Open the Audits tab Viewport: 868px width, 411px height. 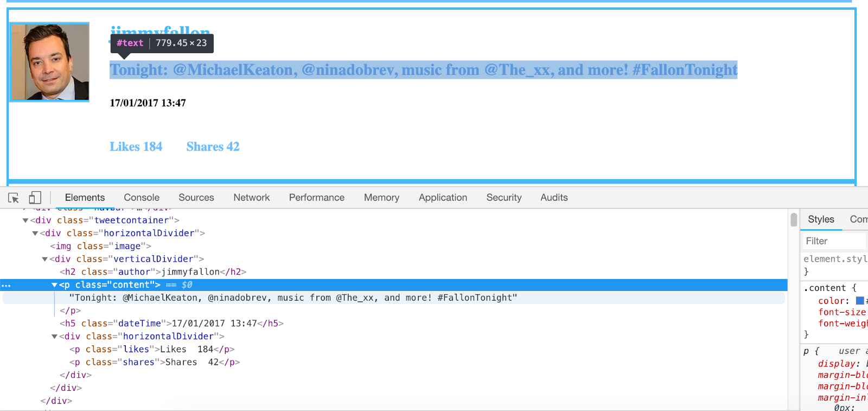pos(554,198)
